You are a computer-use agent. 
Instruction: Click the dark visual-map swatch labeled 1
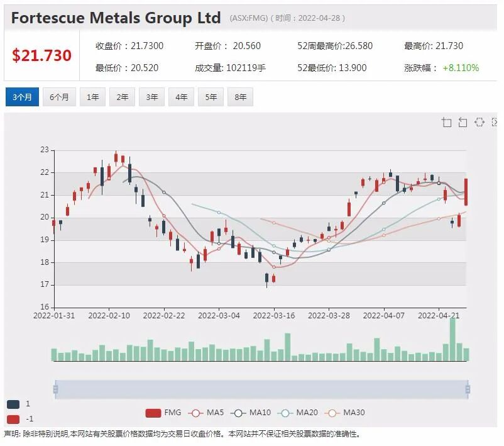[13, 404]
